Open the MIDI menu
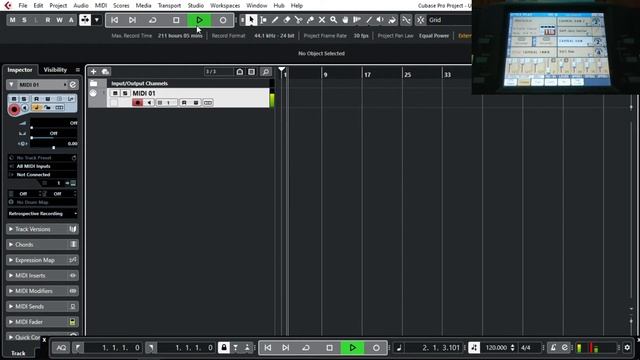 (101, 6)
